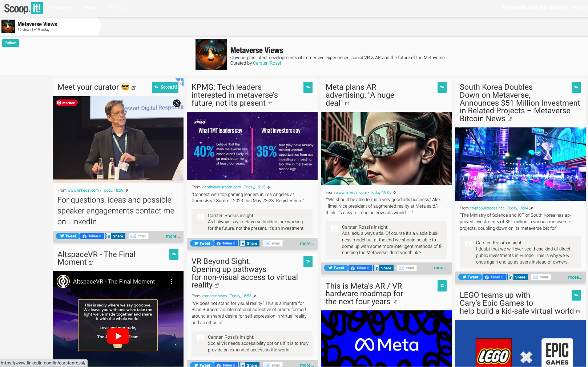Open LEGO teams up with Epic Games title

tap(517, 303)
